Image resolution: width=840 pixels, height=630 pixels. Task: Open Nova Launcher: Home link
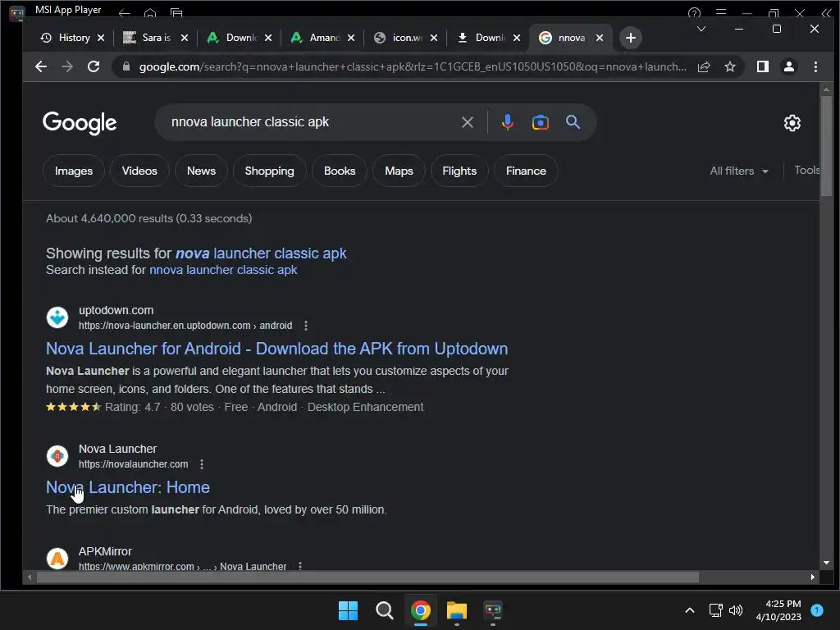127,487
